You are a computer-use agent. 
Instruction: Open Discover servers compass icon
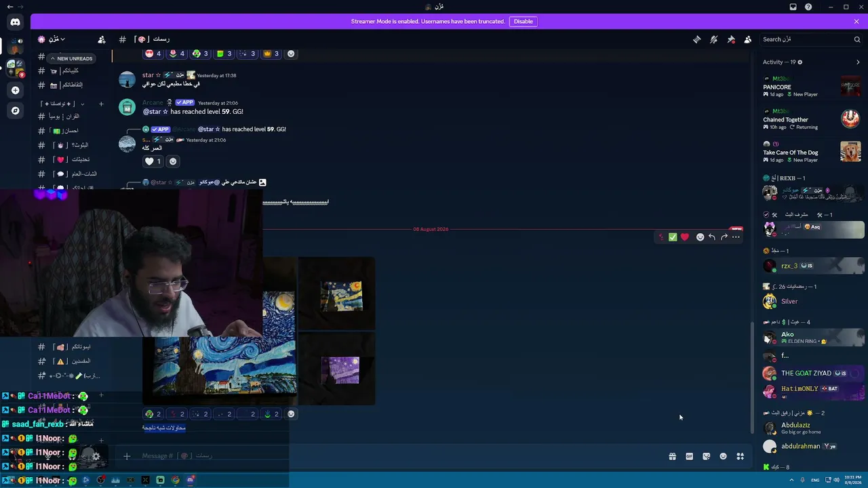pos(15,110)
